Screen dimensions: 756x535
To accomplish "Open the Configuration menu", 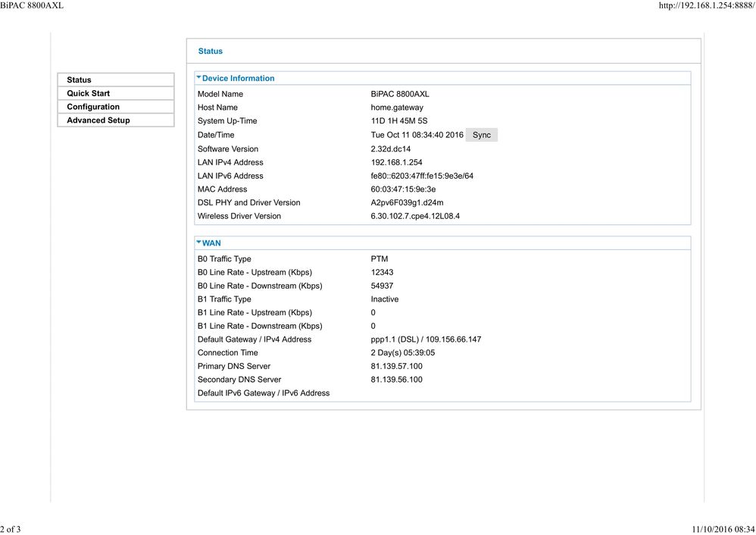I will pyautogui.click(x=116, y=107).
